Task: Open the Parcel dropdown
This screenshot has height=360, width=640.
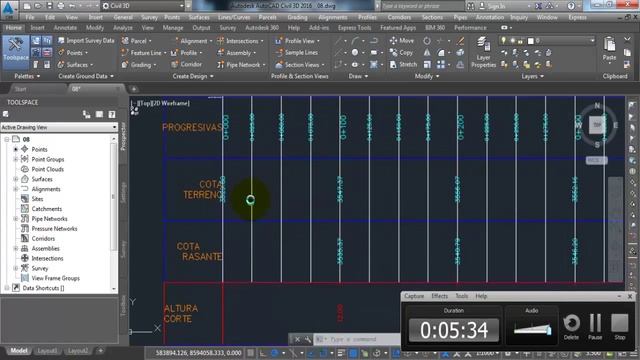Action: (137, 41)
